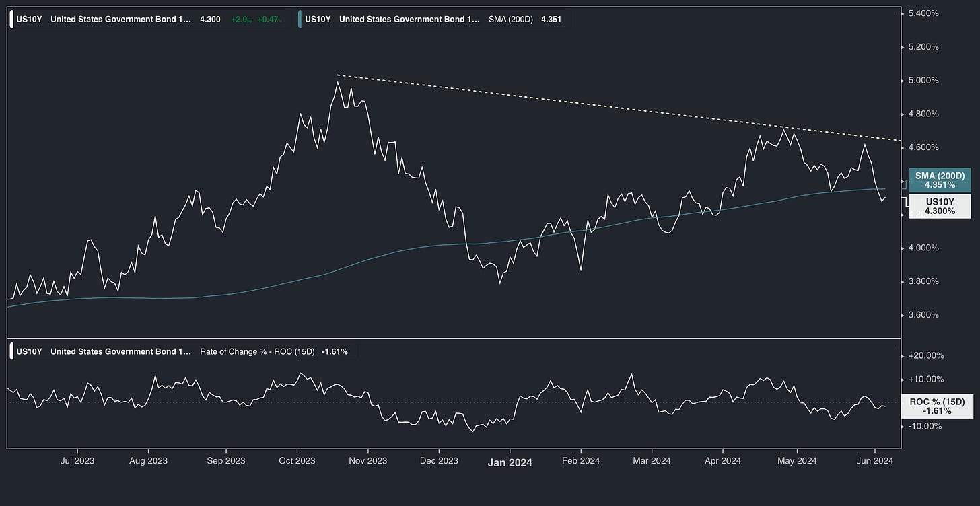Select the first US10Y ticker in the top legend

click(29, 20)
